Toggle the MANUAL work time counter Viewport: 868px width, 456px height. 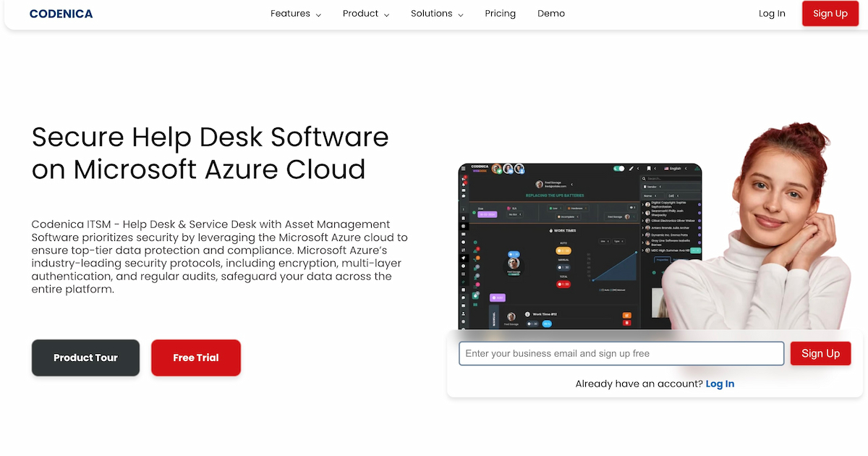click(563, 268)
